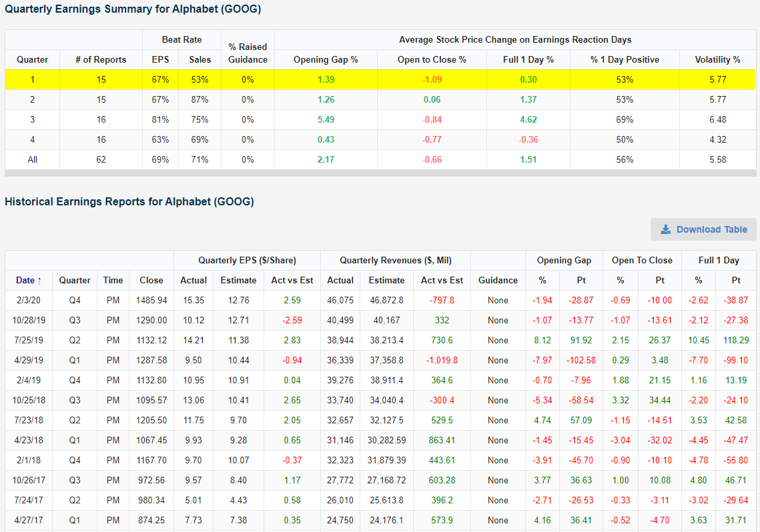This screenshot has width=760, height=532.
Task: Click the 4/27/17 date cell
Action: click(30, 520)
